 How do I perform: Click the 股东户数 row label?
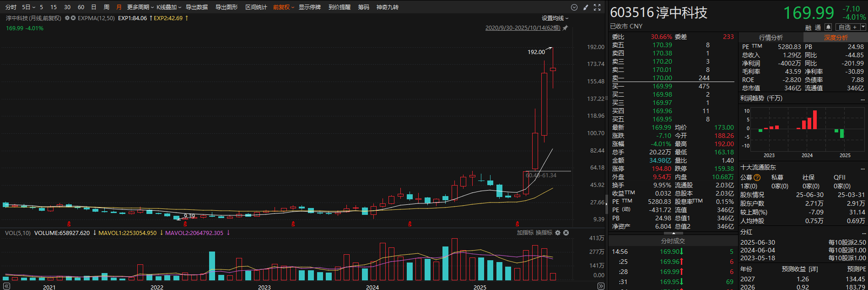tap(752, 203)
